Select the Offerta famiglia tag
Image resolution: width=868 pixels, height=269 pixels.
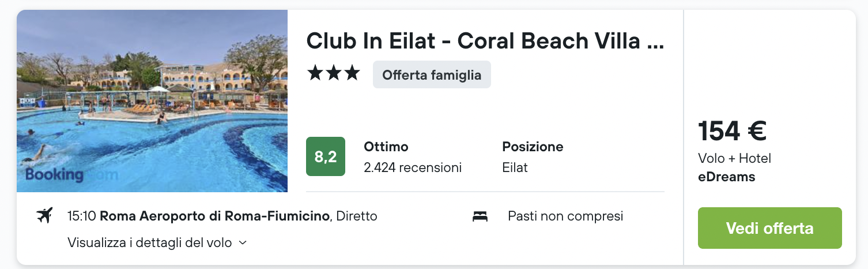coord(432,74)
